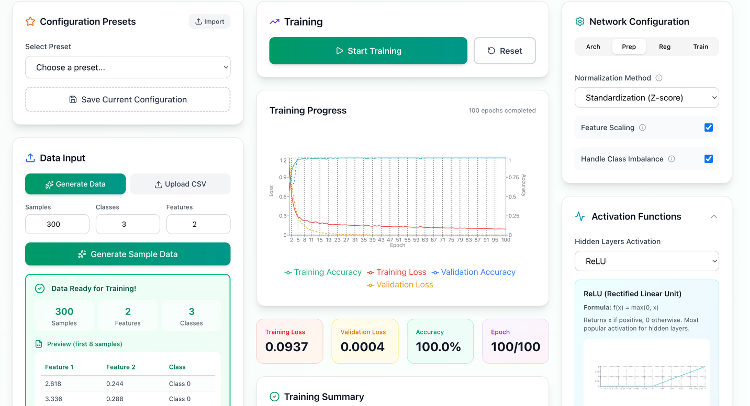Click the Training trend arrow icon
The height and width of the screenshot is (406, 750).
pos(275,21)
